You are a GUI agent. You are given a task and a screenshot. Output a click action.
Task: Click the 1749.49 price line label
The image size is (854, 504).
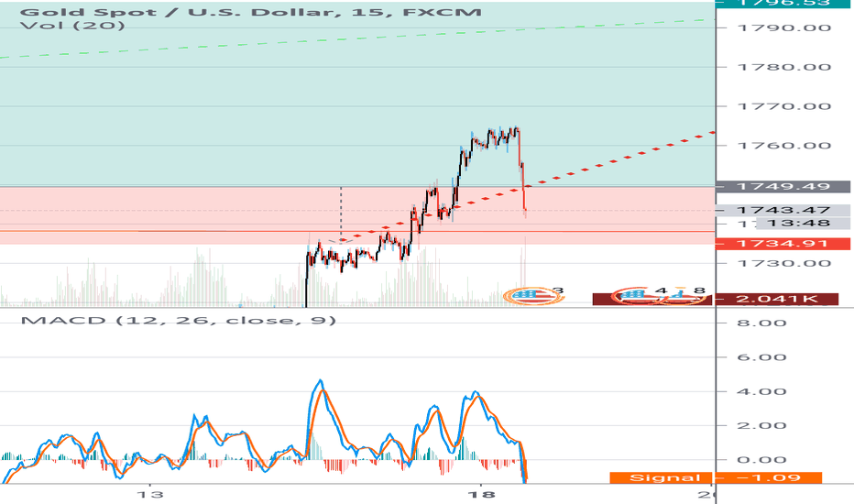(783, 186)
